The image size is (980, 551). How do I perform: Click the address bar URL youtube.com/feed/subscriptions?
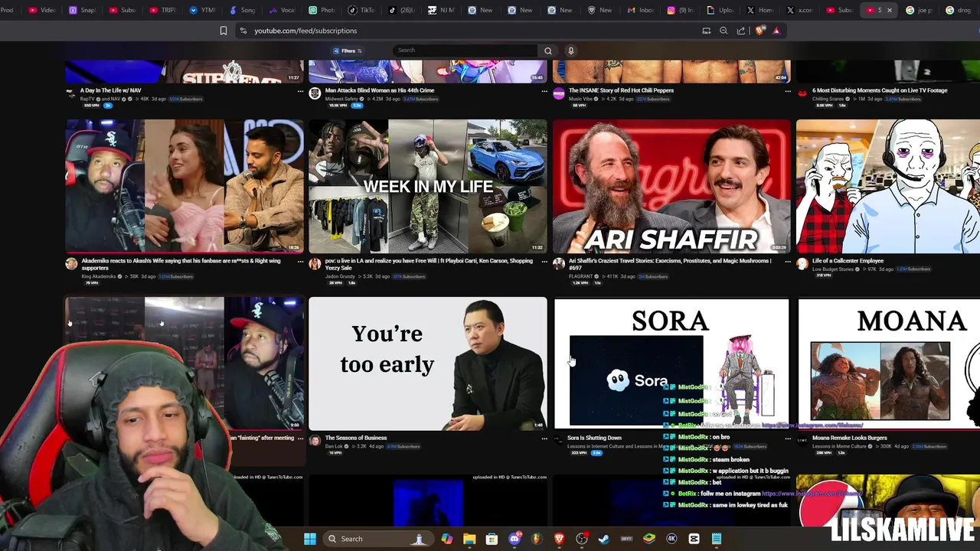pyautogui.click(x=305, y=31)
